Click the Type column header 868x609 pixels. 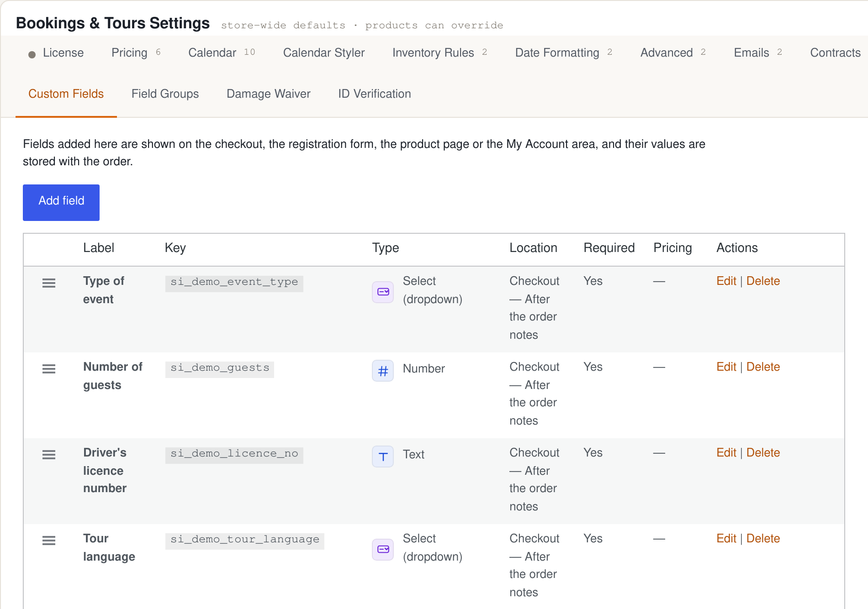coord(386,248)
